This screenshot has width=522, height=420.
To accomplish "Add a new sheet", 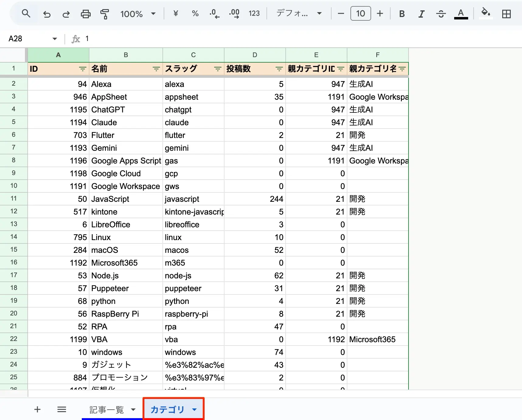I will point(37,409).
